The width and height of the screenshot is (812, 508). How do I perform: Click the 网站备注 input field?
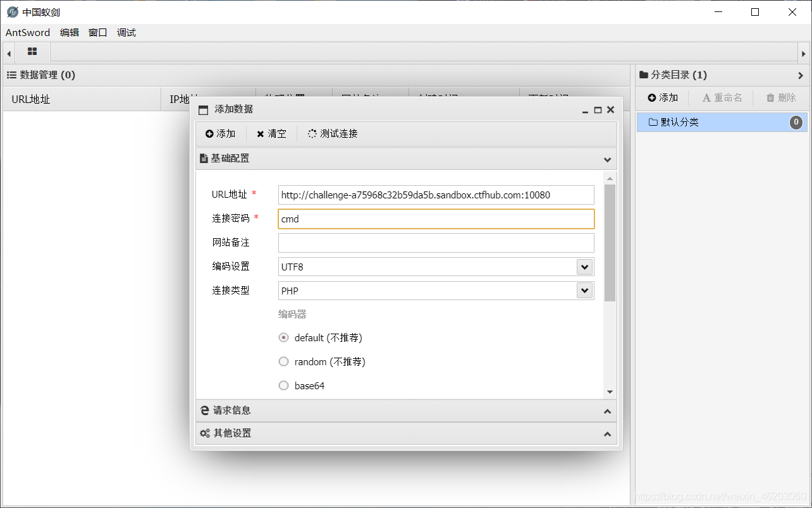(x=436, y=243)
